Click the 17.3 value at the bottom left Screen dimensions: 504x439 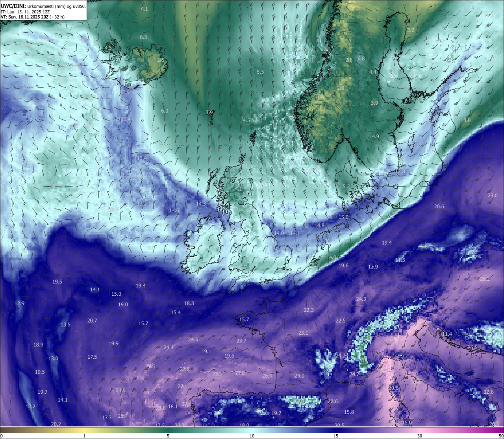[x=107, y=417]
